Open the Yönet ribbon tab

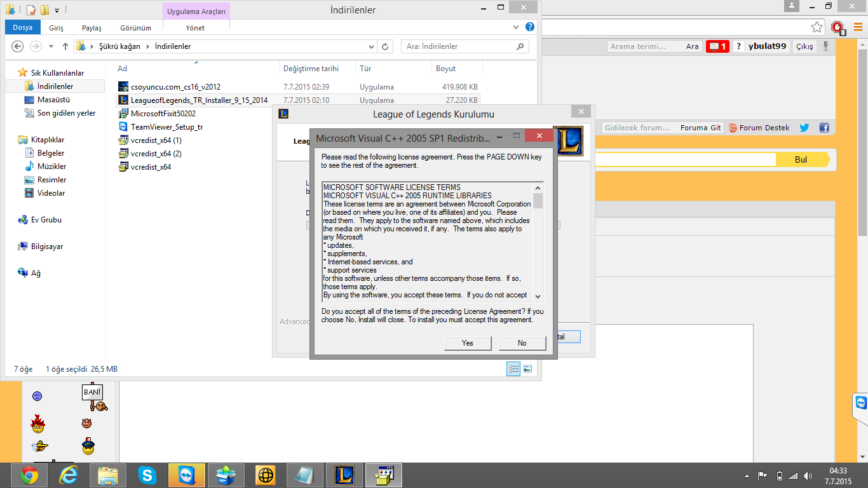coord(195,28)
